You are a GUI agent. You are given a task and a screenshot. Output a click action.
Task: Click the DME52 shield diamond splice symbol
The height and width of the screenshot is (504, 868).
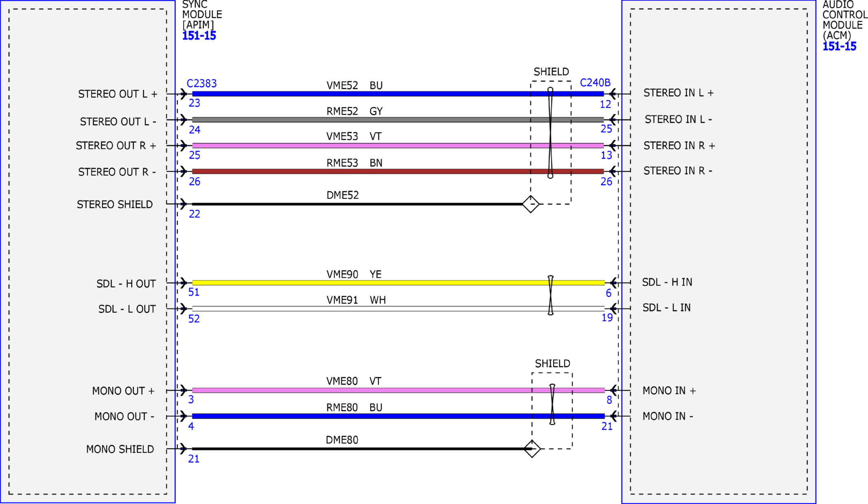(531, 204)
